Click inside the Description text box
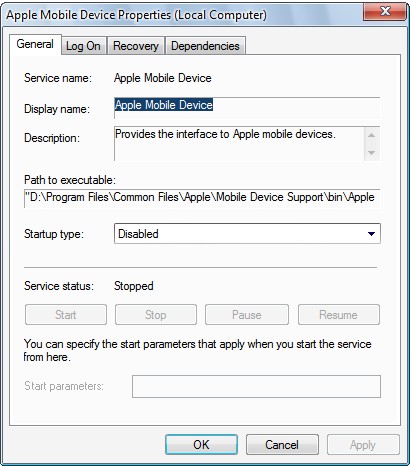 coord(239,144)
